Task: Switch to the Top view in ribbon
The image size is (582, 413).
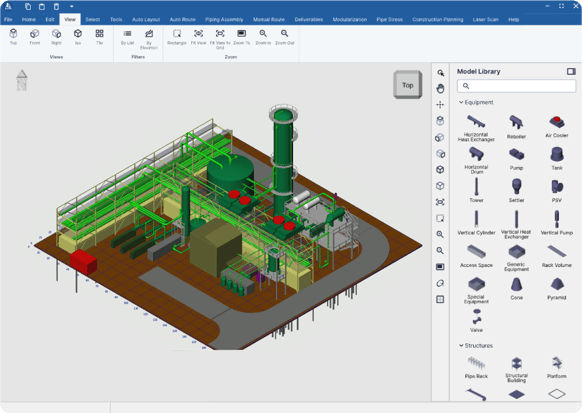Action: coord(13,37)
